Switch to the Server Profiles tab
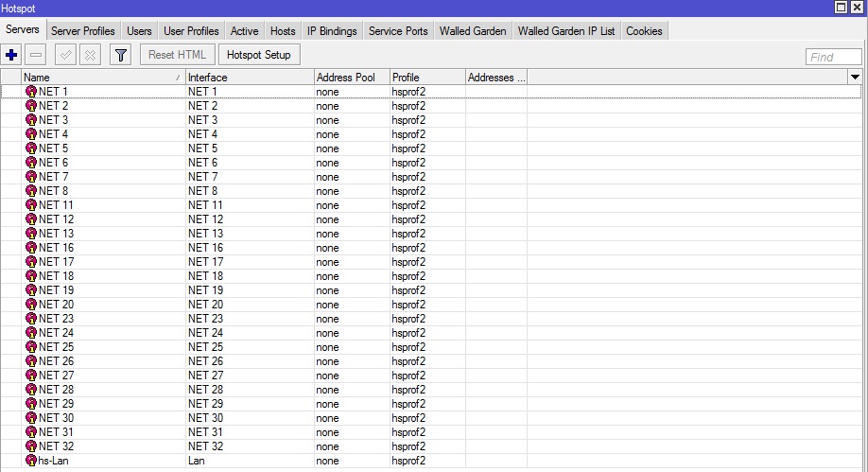 [83, 31]
